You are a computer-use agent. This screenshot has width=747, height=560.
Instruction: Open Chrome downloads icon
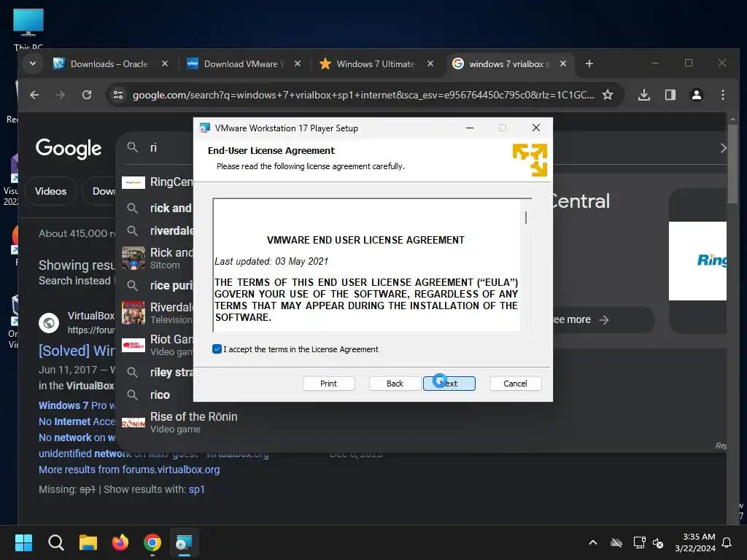pyautogui.click(x=644, y=95)
